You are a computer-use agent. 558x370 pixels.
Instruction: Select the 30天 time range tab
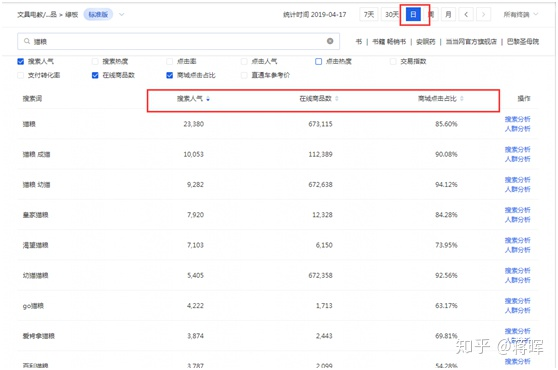[x=391, y=15]
